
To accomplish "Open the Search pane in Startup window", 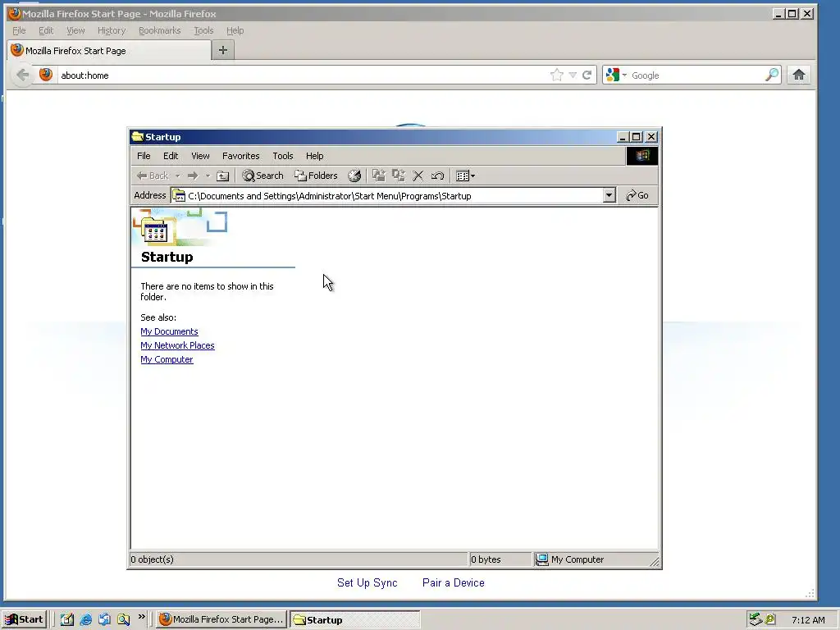I will (262, 176).
